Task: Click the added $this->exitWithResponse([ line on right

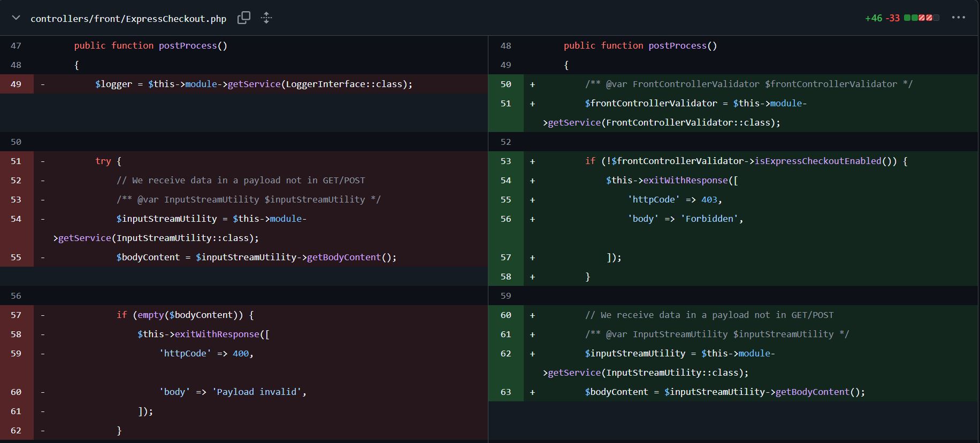Action: coord(672,180)
